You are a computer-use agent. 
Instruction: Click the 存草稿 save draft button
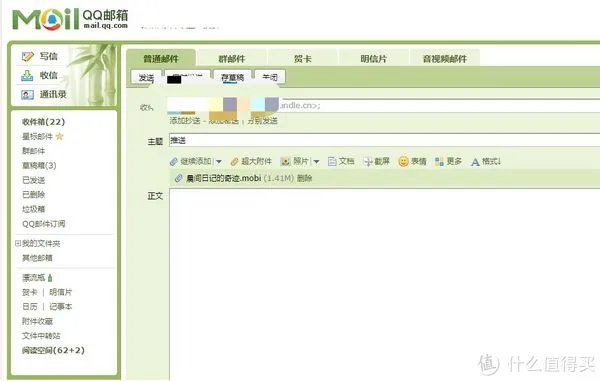(x=233, y=78)
